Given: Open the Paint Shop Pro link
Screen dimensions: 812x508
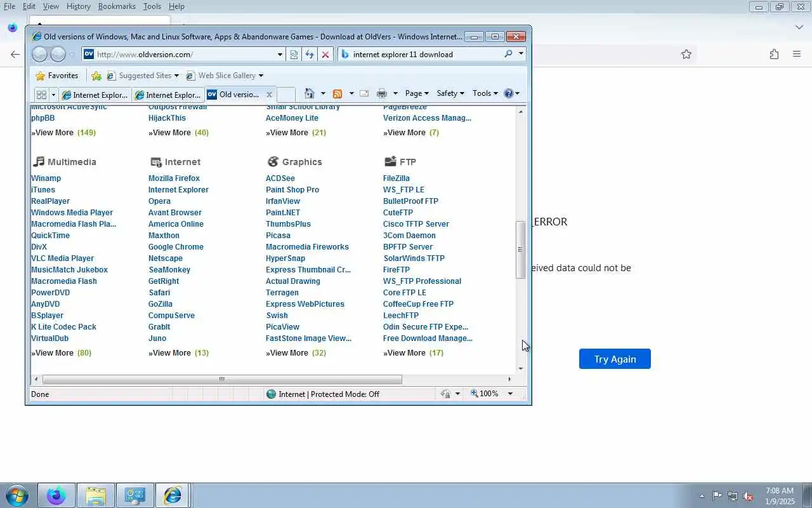Looking at the screenshot, I should pyautogui.click(x=292, y=190).
